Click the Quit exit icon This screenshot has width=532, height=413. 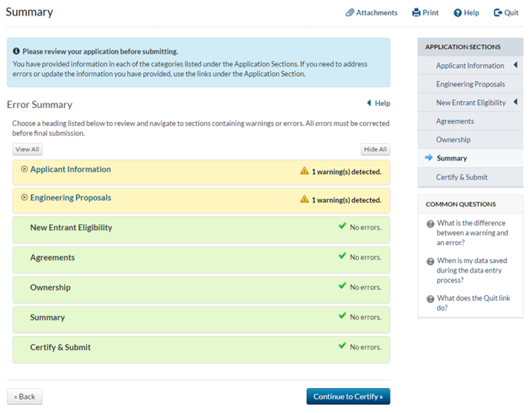click(x=498, y=13)
